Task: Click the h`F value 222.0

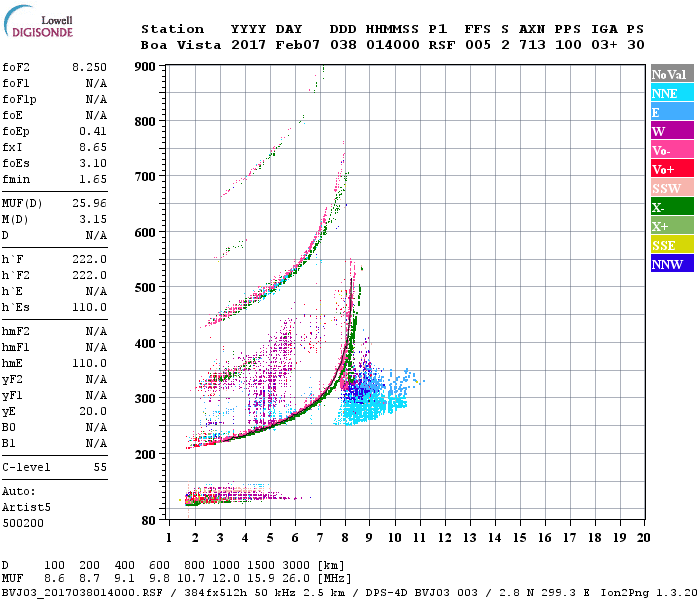Action: tap(89, 259)
